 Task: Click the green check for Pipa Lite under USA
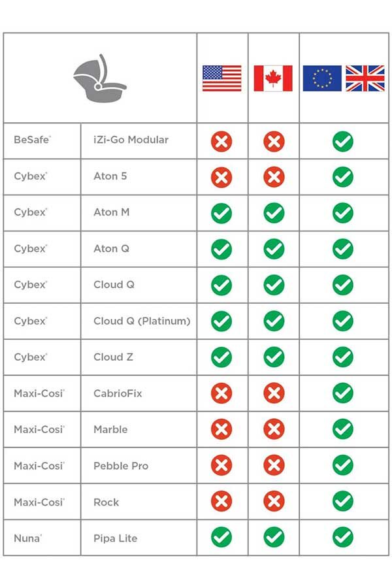221,538
